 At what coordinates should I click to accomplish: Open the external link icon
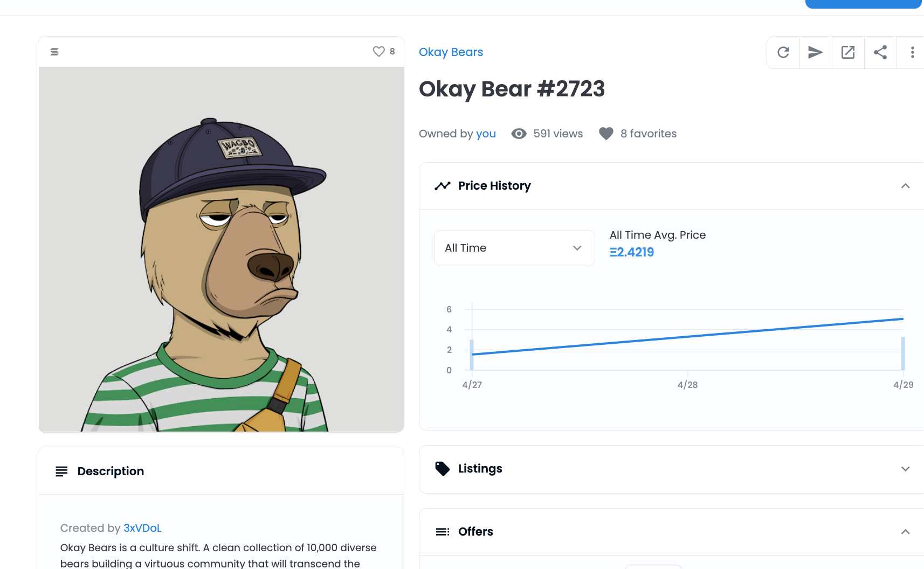click(x=848, y=52)
